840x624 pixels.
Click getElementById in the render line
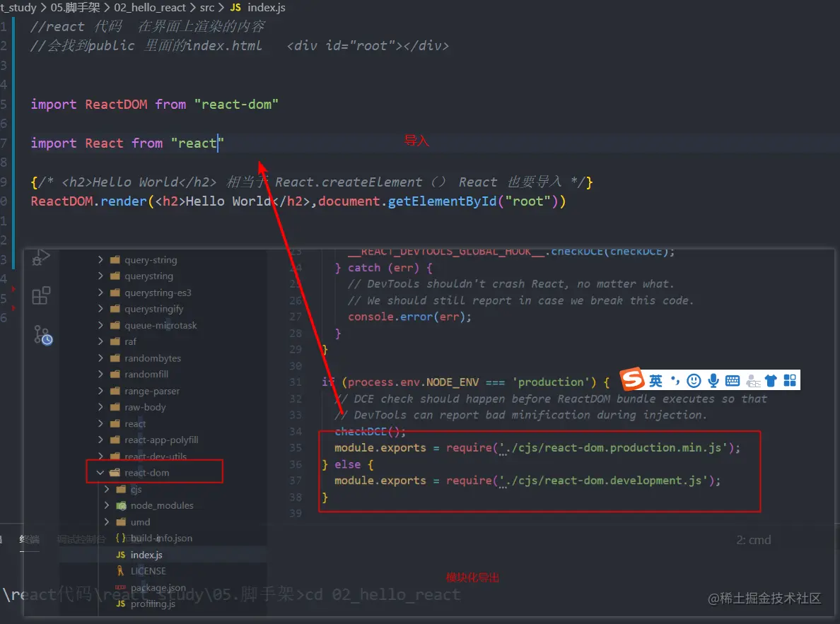click(442, 201)
